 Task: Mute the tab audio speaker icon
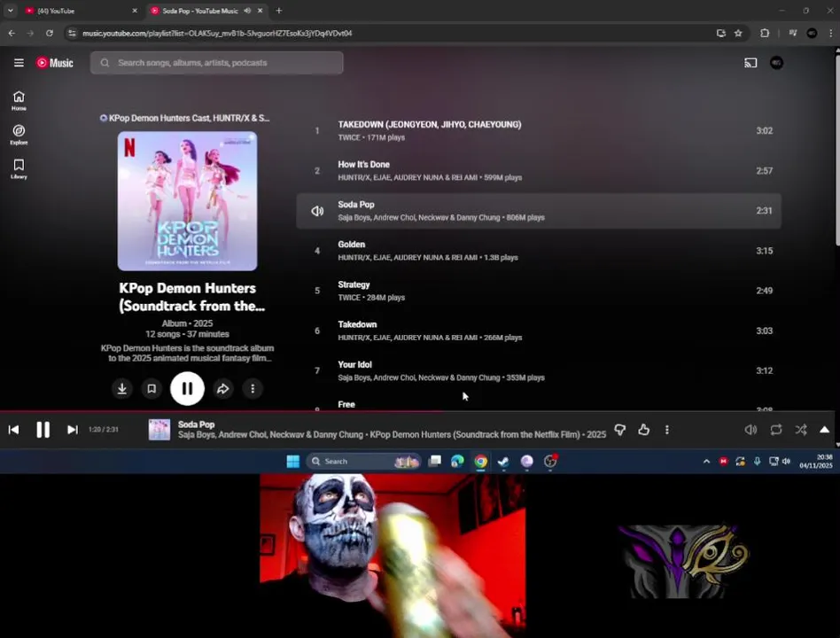(247, 11)
